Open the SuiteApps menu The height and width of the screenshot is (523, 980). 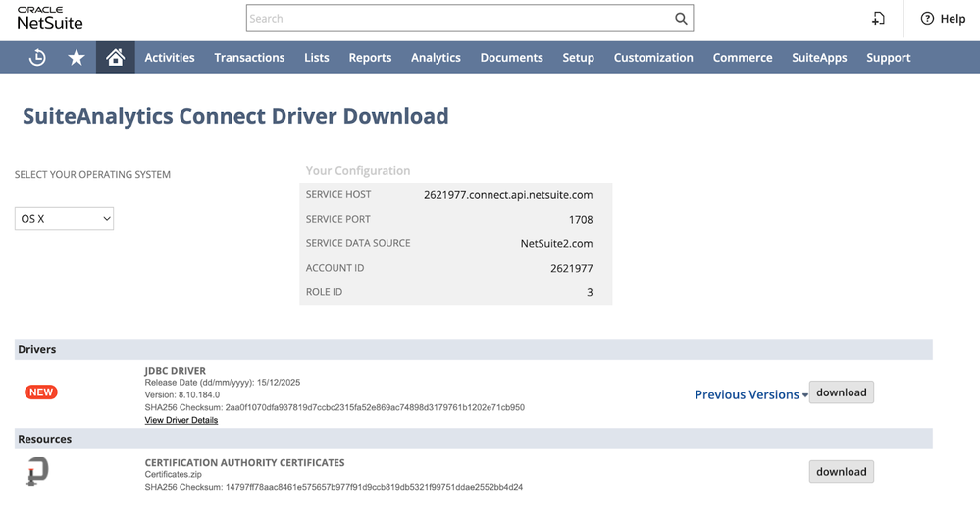pyautogui.click(x=819, y=58)
